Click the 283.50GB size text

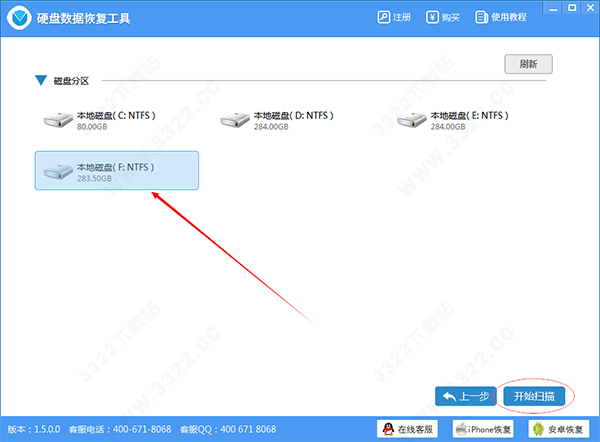[94, 178]
